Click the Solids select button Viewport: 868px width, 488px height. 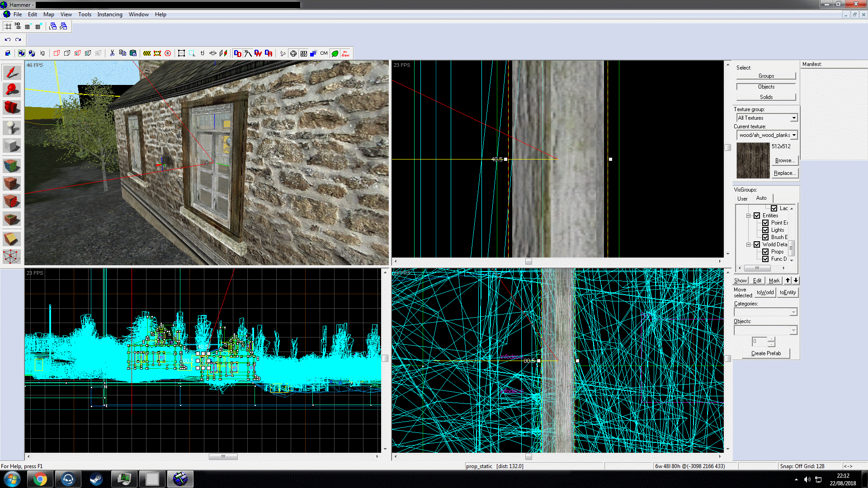click(x=766, y=97)
